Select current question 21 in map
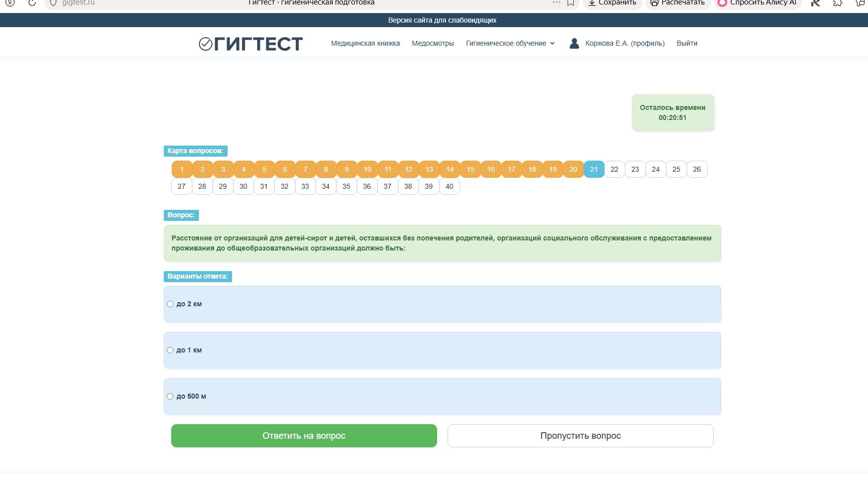 pyautogui.click(x=594, y=169)
